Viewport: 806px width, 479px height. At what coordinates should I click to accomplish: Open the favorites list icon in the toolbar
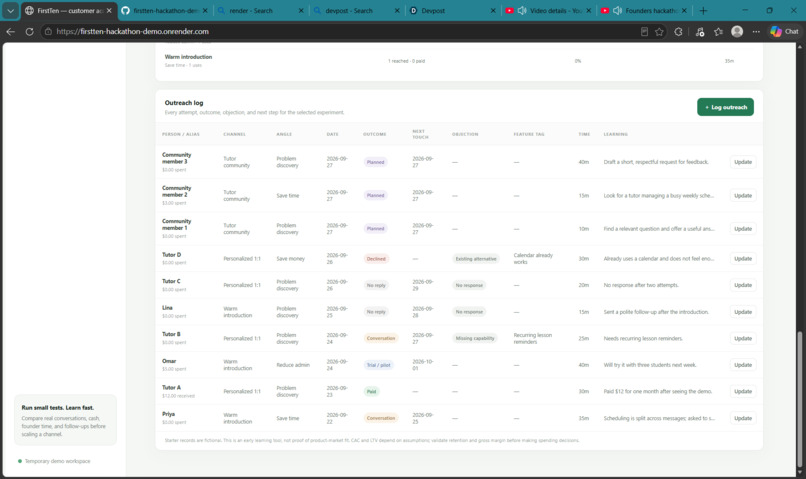718,31
